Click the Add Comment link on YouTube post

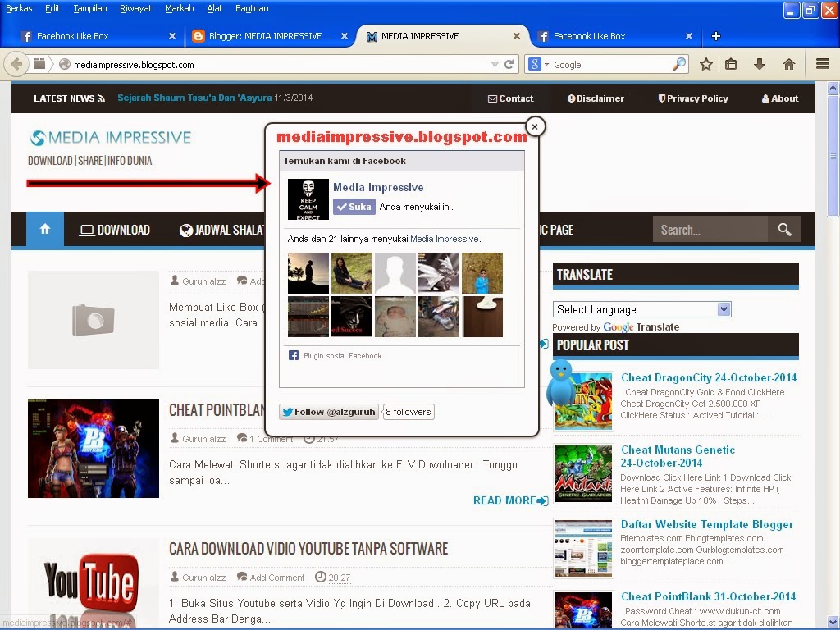point(277,577)
